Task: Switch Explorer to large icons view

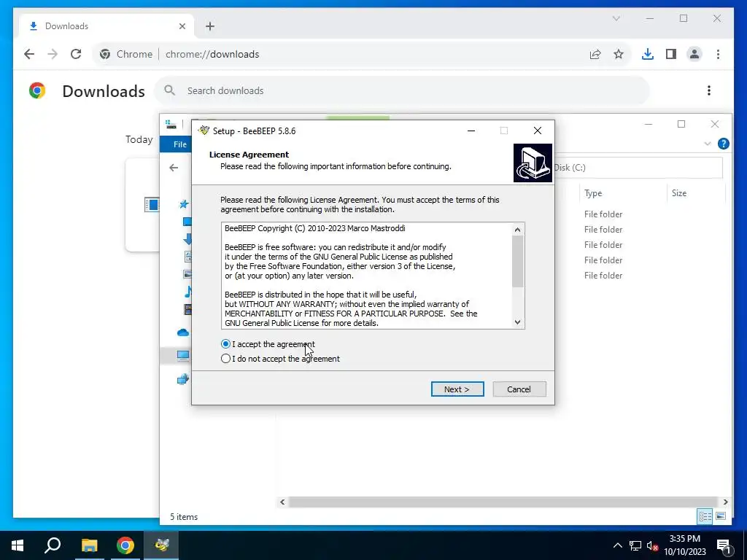Action: (721, 516)
